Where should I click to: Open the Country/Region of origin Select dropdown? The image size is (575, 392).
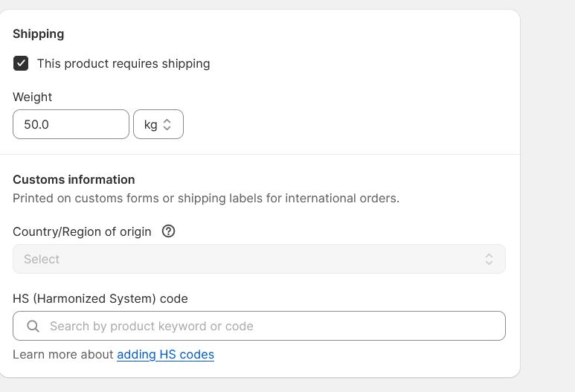tap(259, 259)
